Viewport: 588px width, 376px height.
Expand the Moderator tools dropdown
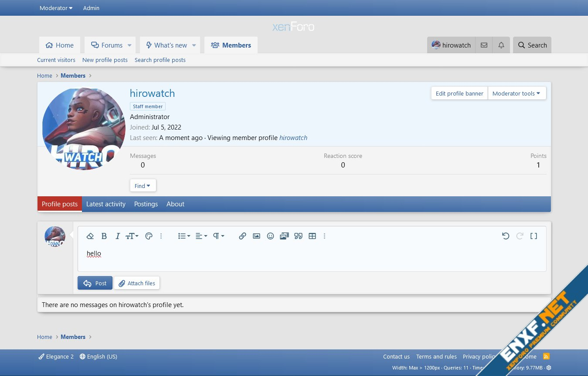point(517,93)
